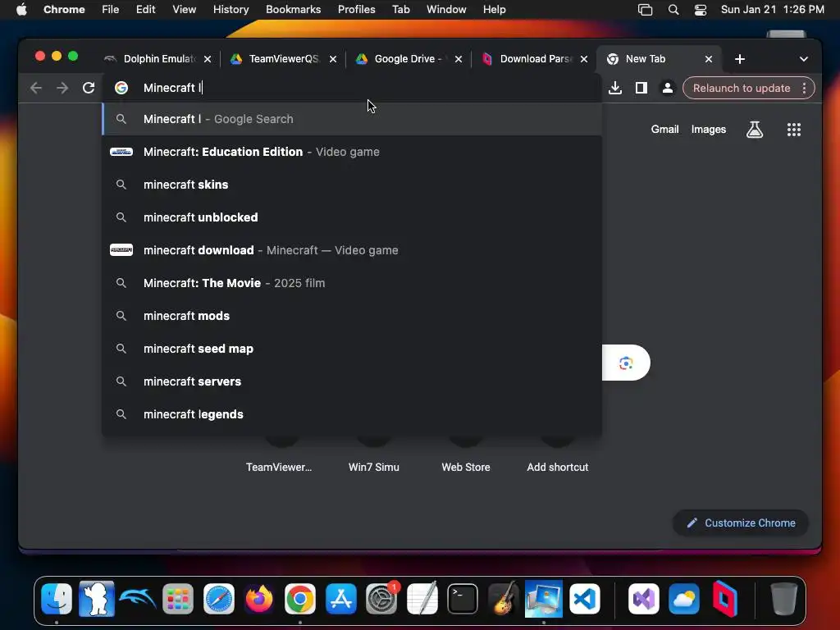Open System Settings from the Dock

coord(381,598)
